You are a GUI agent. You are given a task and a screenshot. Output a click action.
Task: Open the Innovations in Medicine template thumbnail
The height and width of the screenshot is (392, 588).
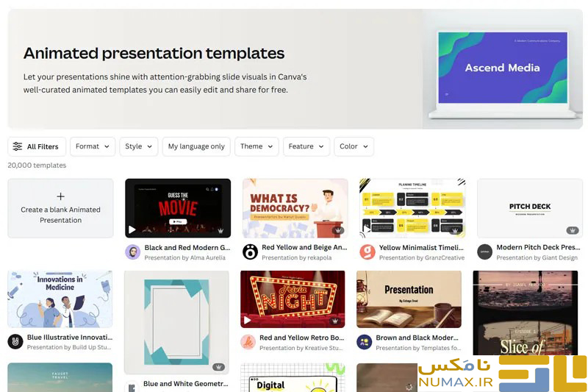point(60,299)
